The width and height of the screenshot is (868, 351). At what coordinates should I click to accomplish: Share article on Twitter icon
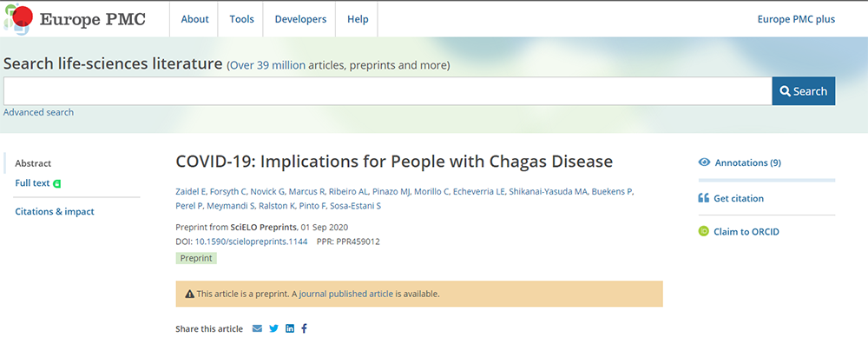coord(273,328)
